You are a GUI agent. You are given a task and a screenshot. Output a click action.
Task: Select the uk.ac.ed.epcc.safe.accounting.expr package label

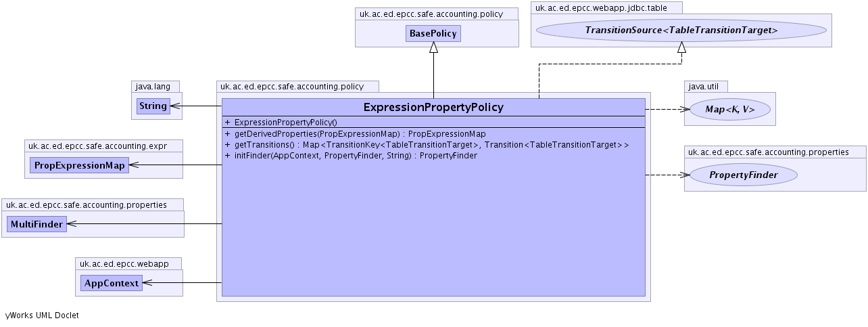(x=105, y=146)
